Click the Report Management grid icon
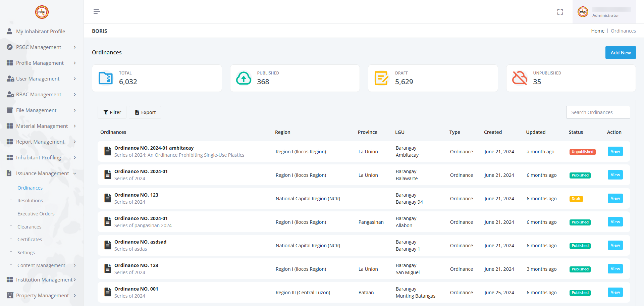 pos(10,142)
